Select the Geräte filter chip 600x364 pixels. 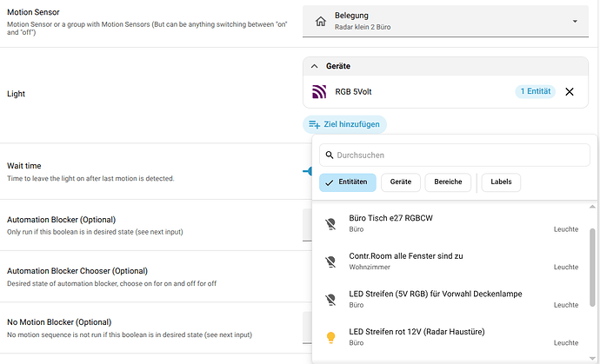click(x=401, y=182)
